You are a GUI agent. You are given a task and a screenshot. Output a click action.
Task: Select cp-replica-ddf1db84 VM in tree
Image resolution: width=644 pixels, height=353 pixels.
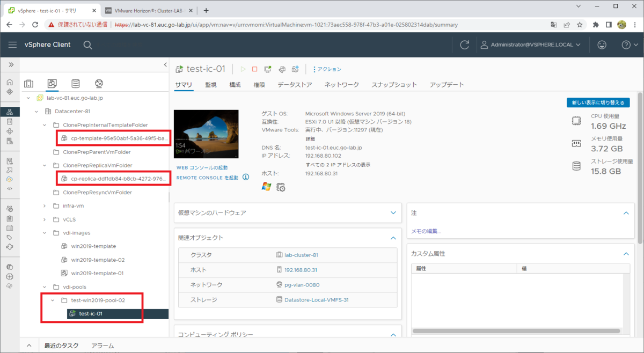(119, 179)
